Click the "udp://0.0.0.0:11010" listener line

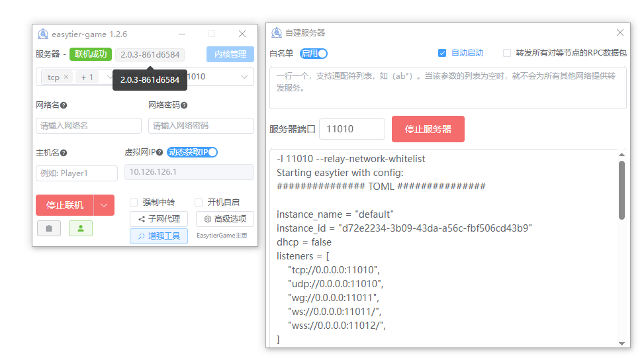coord(336,284)
